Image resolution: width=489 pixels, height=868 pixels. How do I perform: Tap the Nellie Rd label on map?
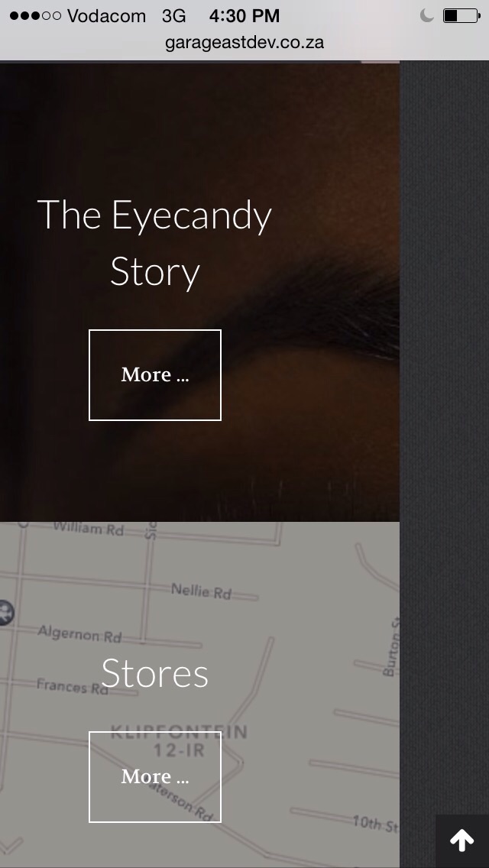click(x=200, y=591)
